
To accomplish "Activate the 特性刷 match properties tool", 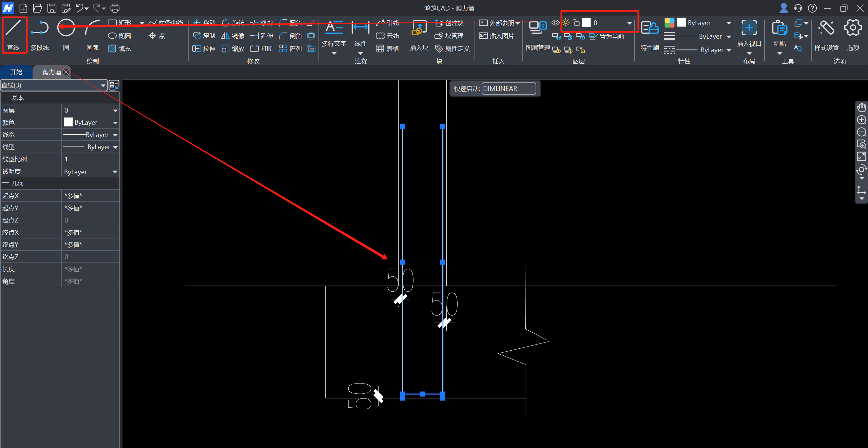I will pyautogui.click(x=650, y=35).
